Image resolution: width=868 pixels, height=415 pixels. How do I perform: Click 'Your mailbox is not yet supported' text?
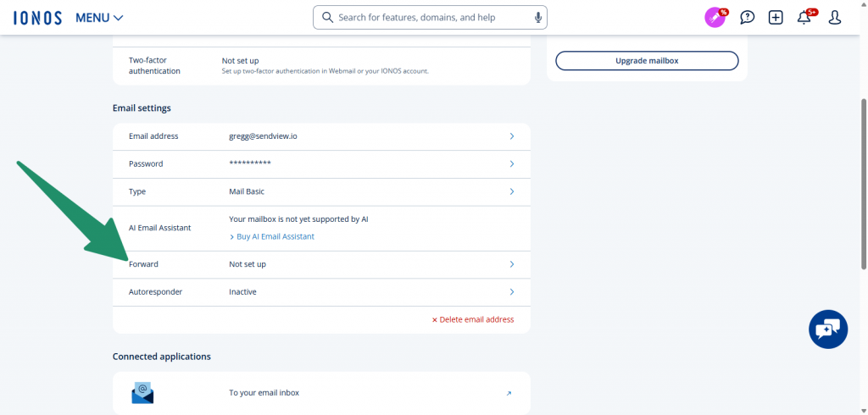299,219
